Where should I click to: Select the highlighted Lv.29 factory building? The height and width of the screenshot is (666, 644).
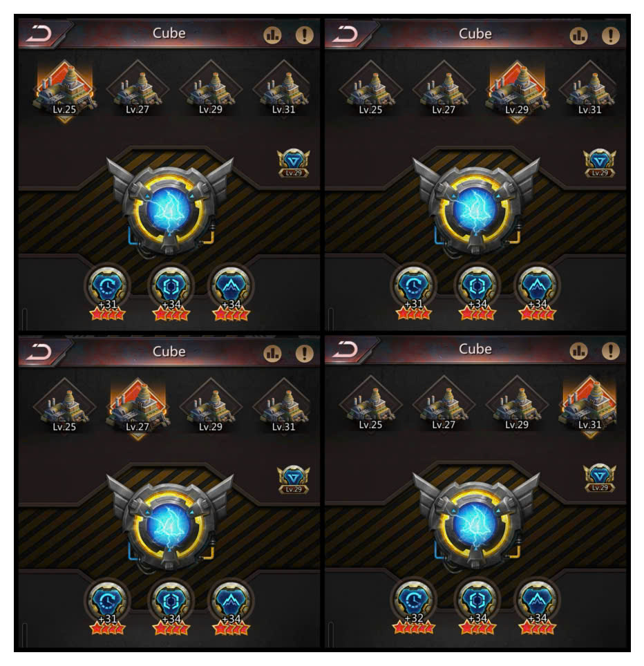coord(517,91)
